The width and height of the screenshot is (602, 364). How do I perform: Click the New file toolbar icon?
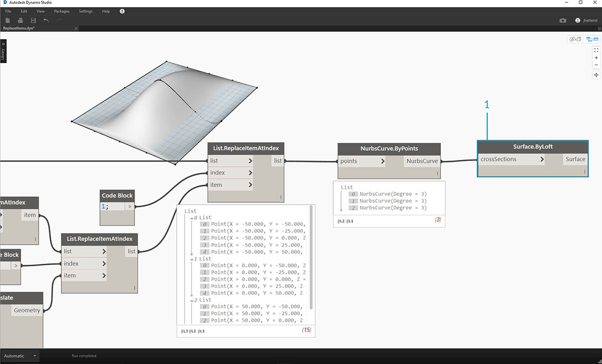point(8,20)
